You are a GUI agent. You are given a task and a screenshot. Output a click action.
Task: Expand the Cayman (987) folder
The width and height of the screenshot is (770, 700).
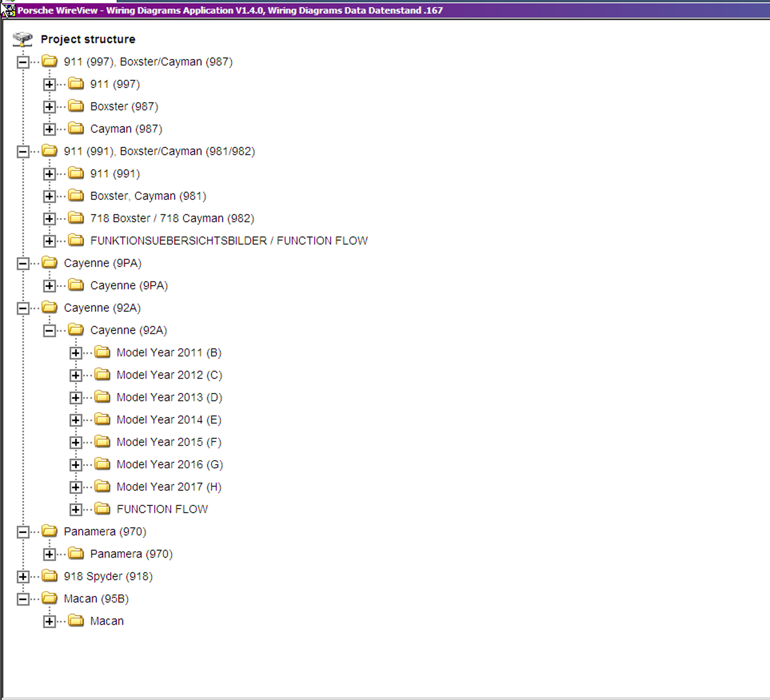pos(49,129)
